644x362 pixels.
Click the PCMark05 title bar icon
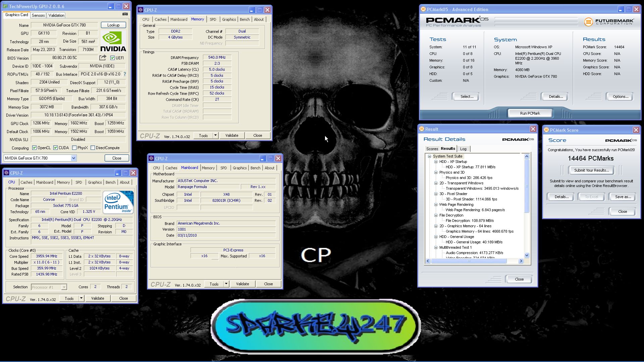(423, 9)
